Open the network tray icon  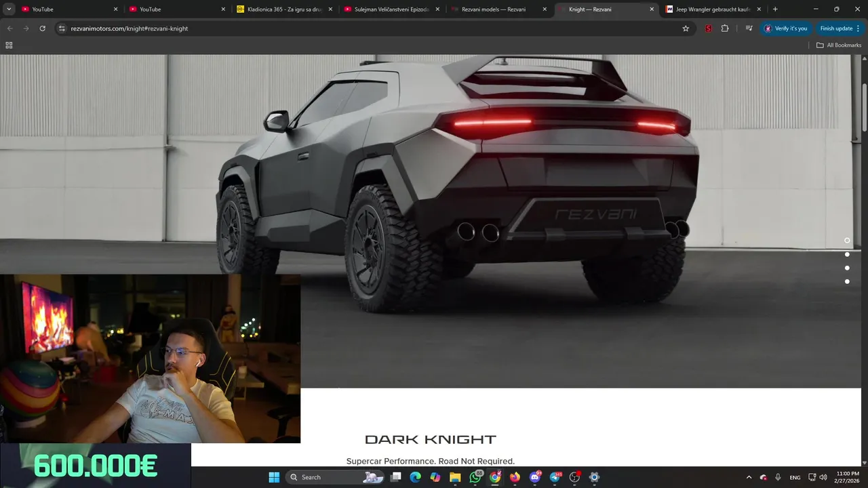pyautogui.click(x=812, y=477)
